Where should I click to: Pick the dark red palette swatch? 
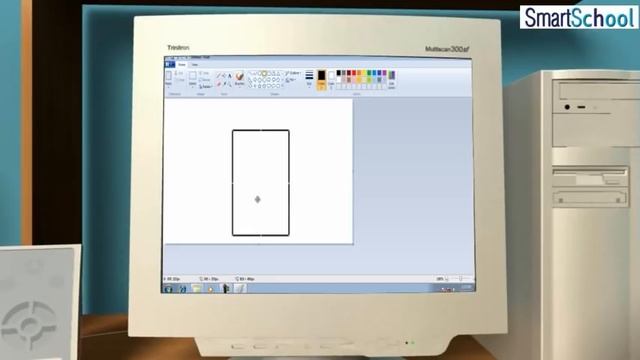349,73
